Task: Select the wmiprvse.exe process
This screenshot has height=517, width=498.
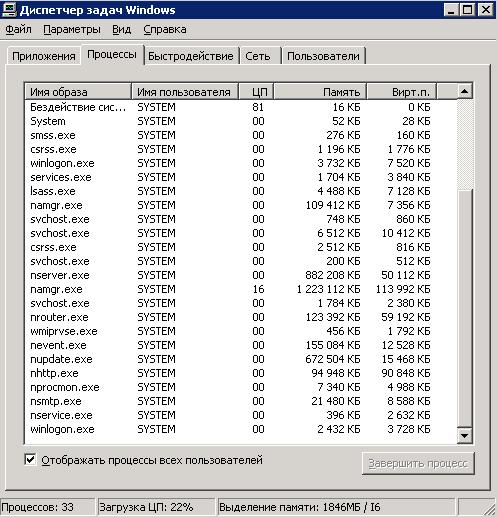Action: [241, 331]
